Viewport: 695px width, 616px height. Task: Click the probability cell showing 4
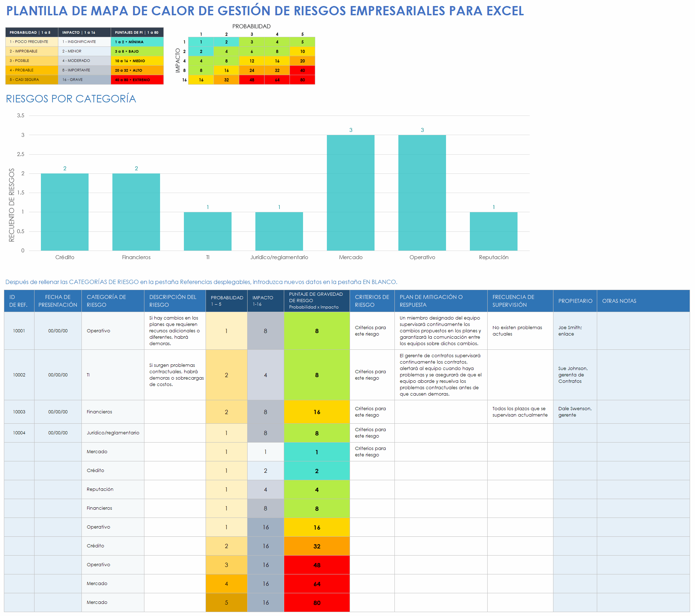tap(227, 584)
